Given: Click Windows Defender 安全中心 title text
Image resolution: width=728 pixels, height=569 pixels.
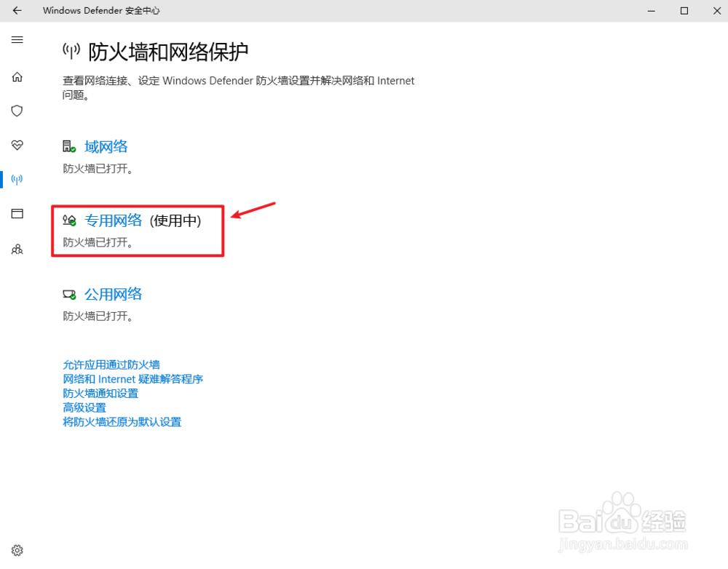Looking at the screenshot, I should point(101,10).
